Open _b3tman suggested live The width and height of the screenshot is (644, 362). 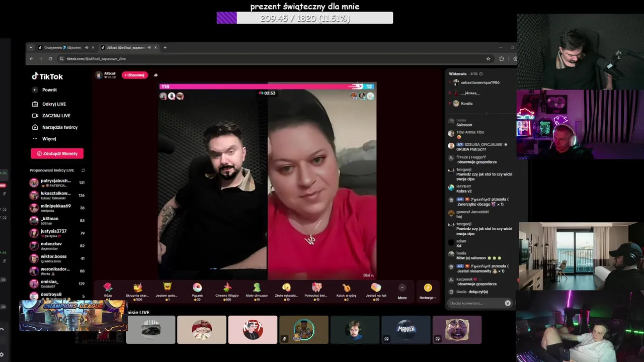click(x=57, y=220)
